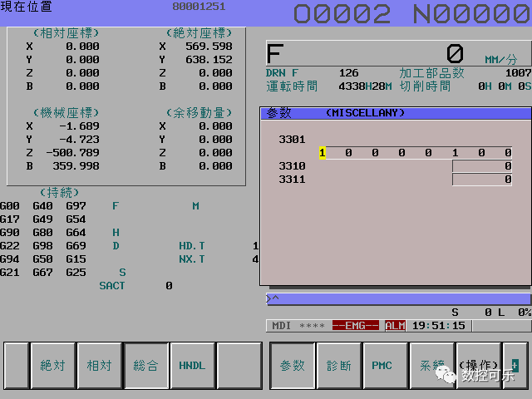
Task: Click the (絶対座標) heading
Action: coord(199,33)
